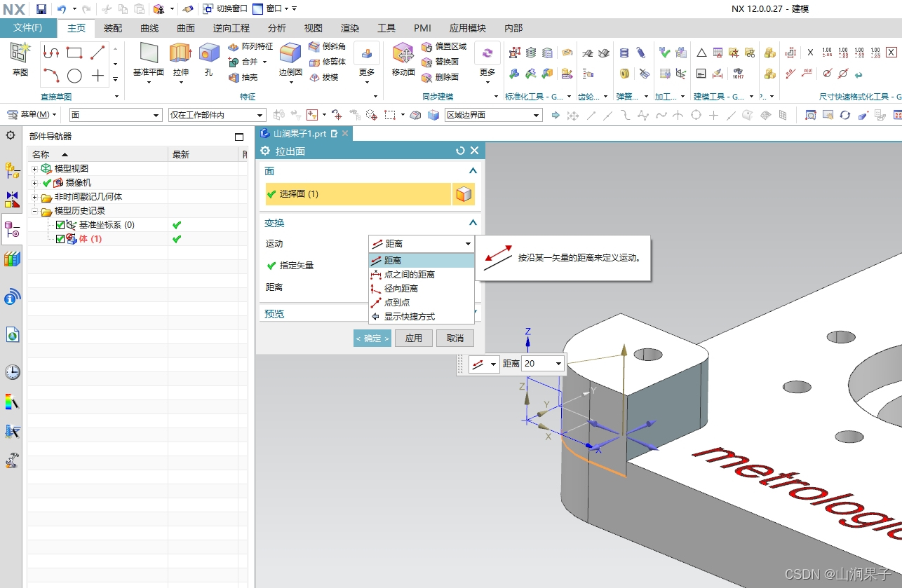This screenshot has width=902, height=588.
Task: Click the Draft (拔模) tool
Action: point(323,77)
